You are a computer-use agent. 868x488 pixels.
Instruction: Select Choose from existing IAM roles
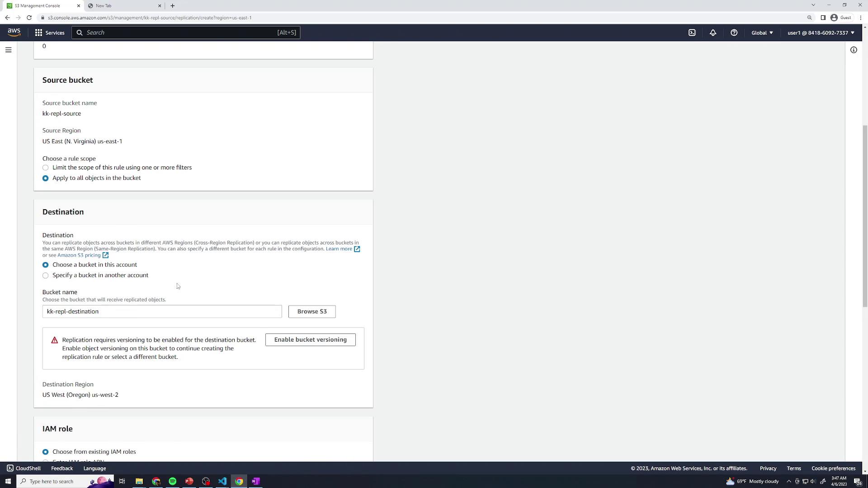[46, 452]
